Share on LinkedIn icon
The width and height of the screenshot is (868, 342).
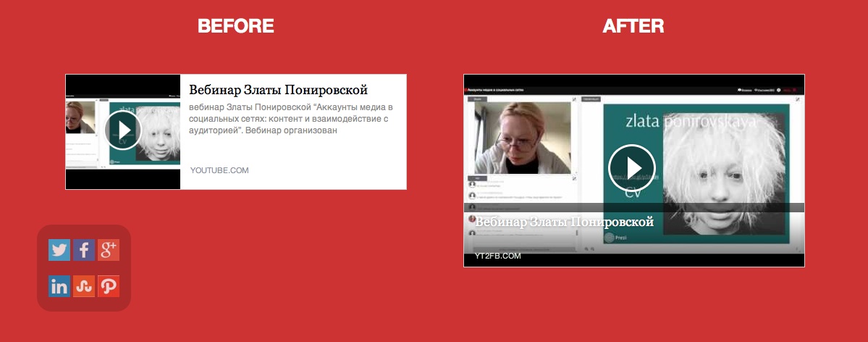59,286
